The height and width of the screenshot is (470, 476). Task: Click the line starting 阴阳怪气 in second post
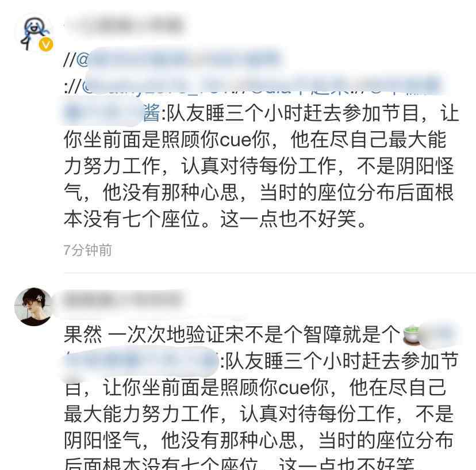[259, 440]
